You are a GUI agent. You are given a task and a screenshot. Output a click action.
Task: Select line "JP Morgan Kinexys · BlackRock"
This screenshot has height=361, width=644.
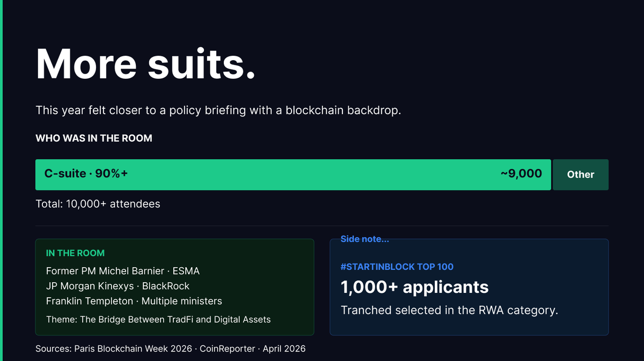point(118,286)
